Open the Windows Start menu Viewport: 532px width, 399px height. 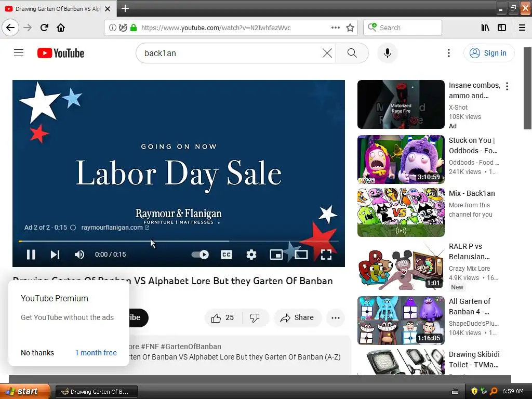25,392
